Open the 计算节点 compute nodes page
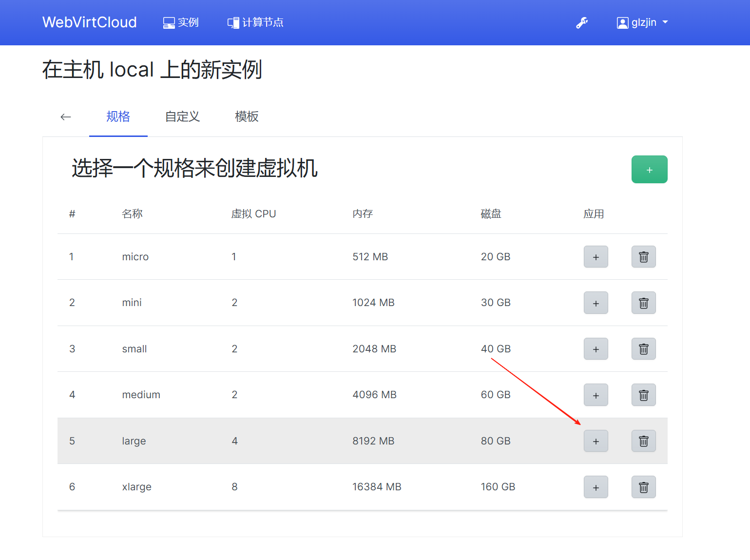Viewport: 750px width, 560px height. tap(255, 22)
